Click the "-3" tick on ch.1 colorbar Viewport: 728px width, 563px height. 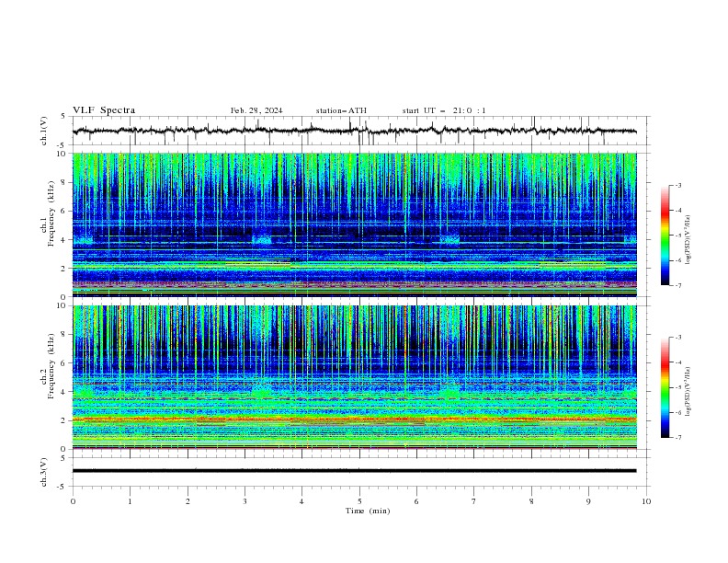677,185
